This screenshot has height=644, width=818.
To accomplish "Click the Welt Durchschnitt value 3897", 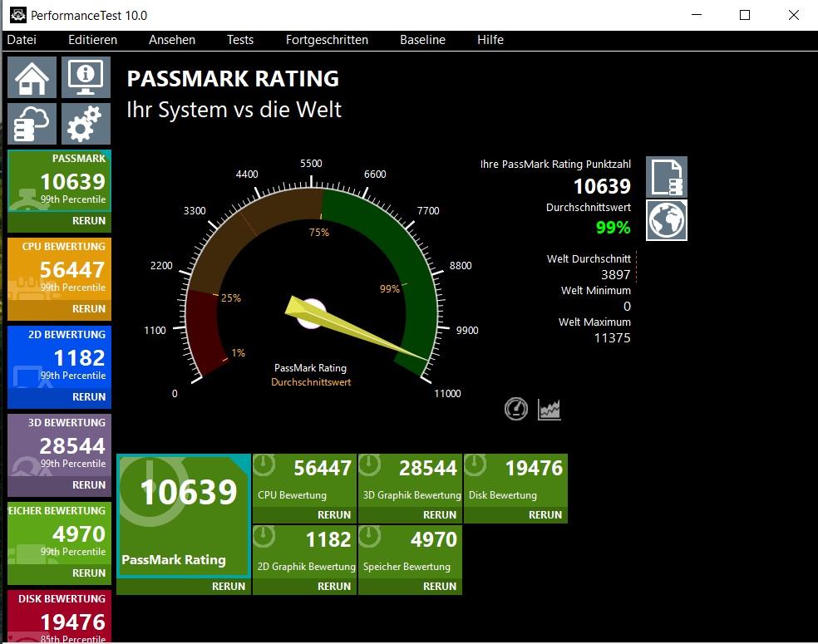I will [616, 274].
